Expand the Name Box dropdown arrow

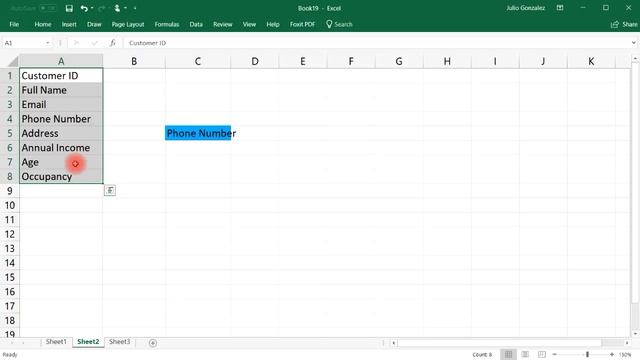(48, 43)
